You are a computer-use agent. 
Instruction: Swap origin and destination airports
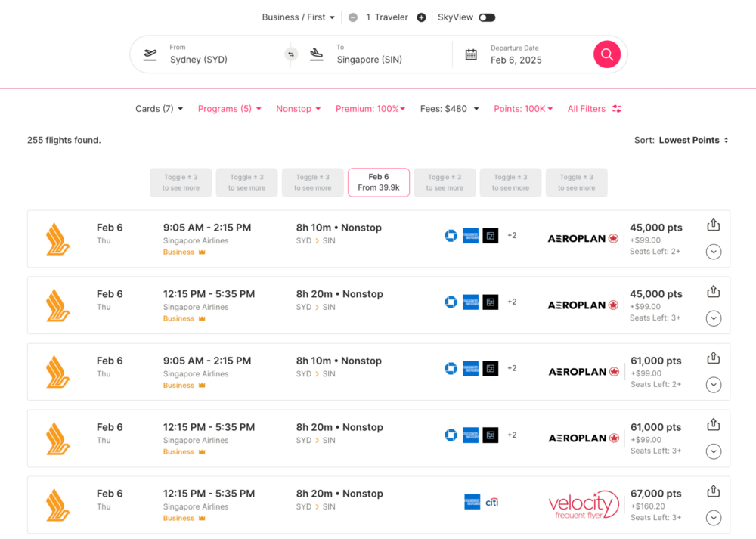click(x=291, y=54)
